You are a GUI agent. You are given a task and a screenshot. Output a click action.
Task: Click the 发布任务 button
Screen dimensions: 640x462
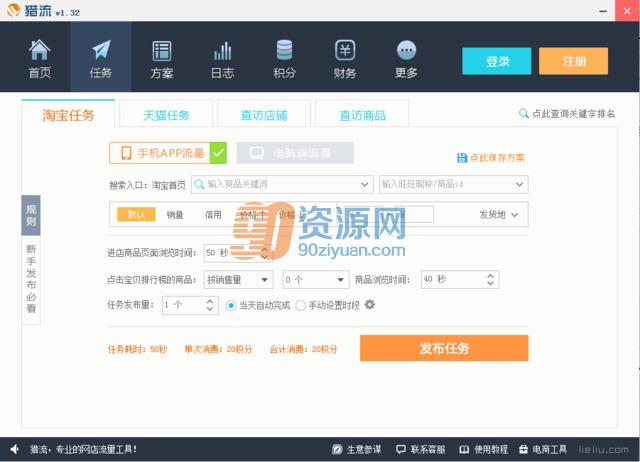444,348
